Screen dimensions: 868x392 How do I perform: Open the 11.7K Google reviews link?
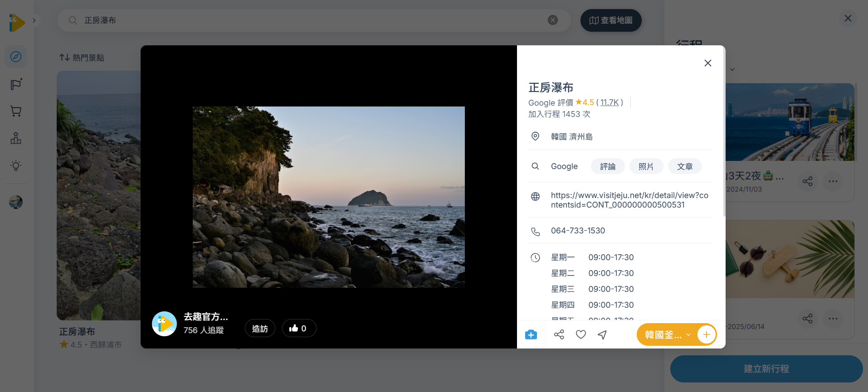coord(610,102)
